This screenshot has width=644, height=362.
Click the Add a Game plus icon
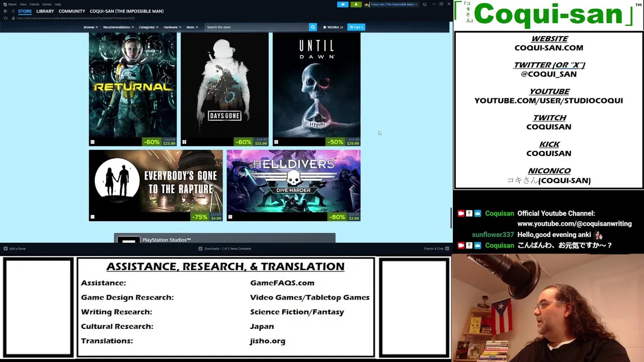[6, 248]
